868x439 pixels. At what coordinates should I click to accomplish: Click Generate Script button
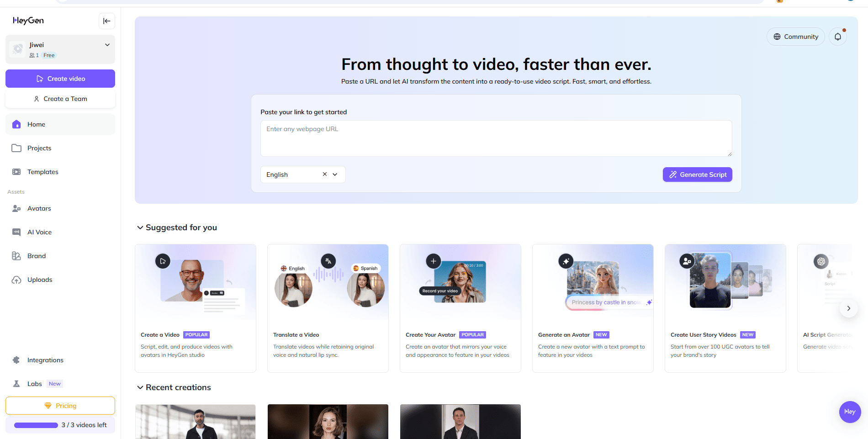coord(698,175)
